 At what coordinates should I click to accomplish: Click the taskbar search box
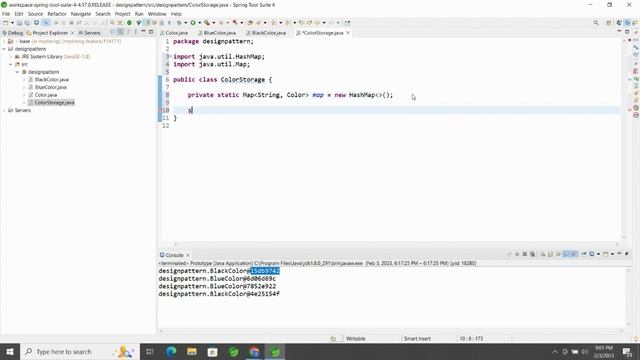80,352
